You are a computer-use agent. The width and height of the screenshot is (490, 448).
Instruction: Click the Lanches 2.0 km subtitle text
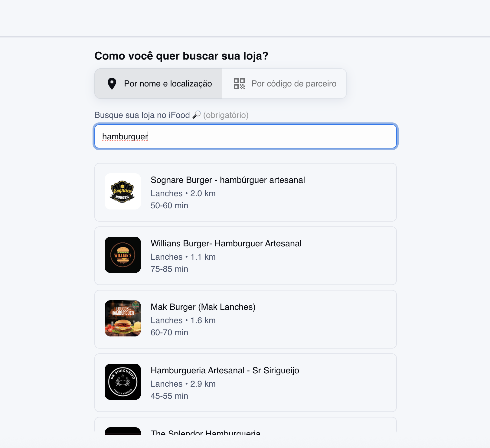pyautogui.click(x=183, y=193)
